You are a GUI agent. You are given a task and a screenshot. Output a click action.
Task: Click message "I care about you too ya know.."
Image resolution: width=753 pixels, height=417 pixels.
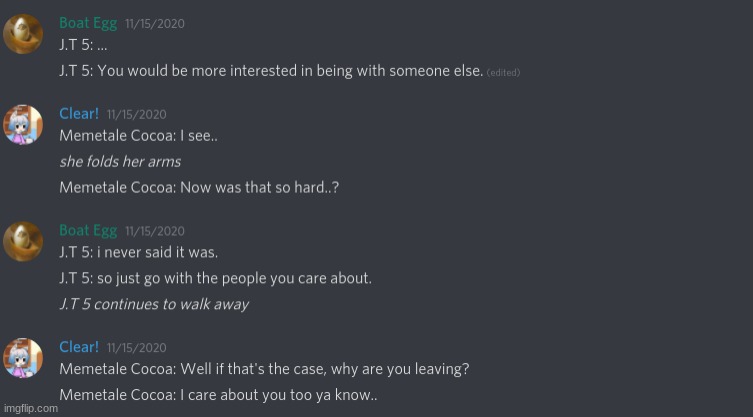(x=218, y=395)
